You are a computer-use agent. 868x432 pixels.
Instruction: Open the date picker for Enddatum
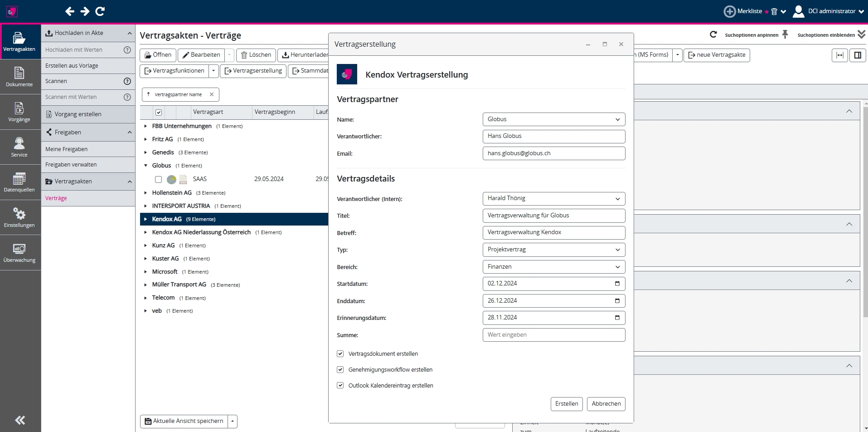click(617, 301)
